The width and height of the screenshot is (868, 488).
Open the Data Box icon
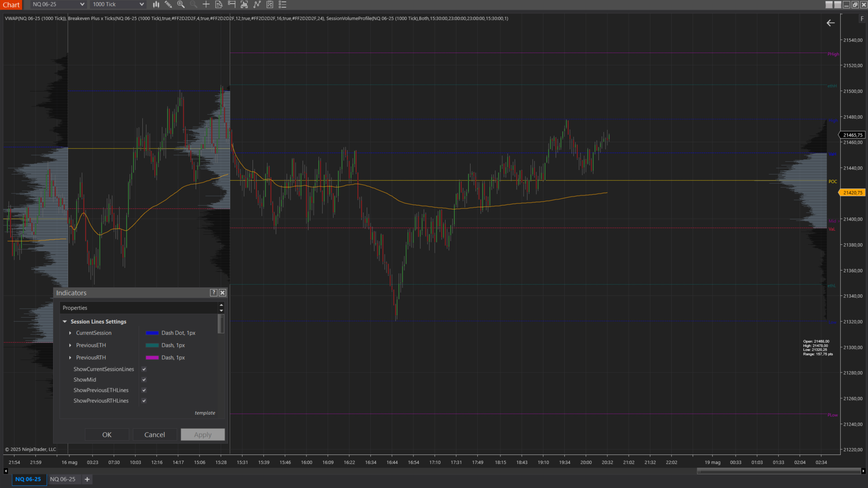pos(218,4)
